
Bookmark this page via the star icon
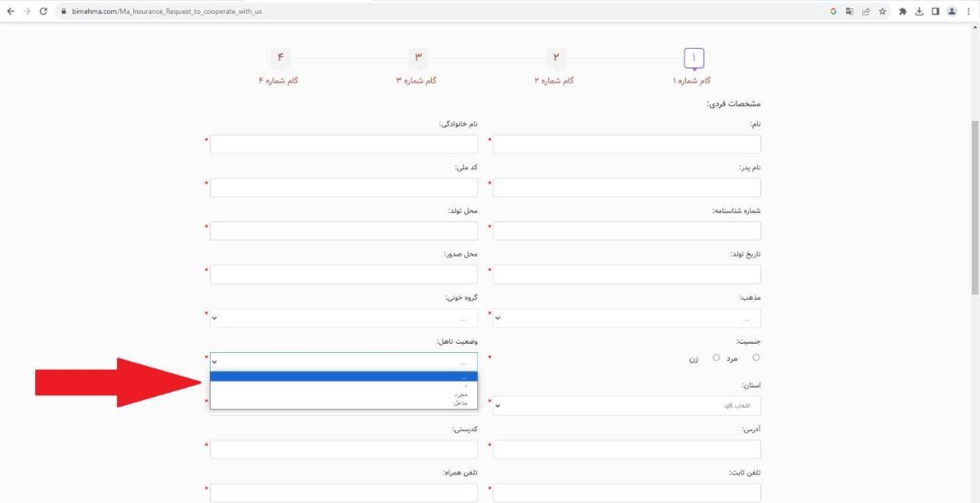tap(882, 11)
